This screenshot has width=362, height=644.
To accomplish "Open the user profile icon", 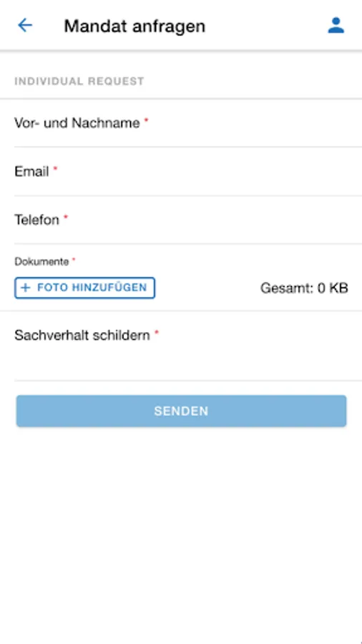I will pyautogui.click(x=336, y=26).
